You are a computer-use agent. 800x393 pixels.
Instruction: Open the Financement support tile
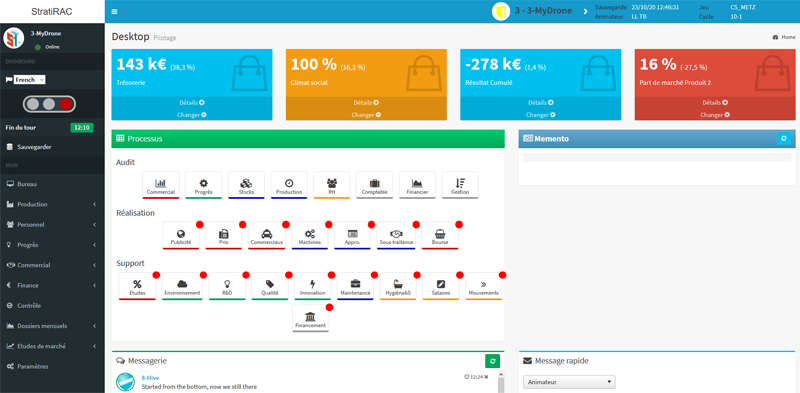coord(310,318)
